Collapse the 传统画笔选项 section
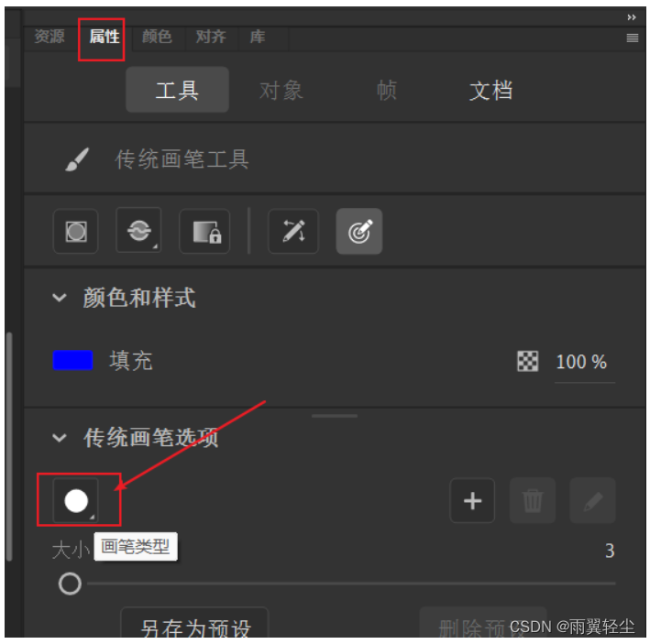Screen dimensions: 650x644 60,437
